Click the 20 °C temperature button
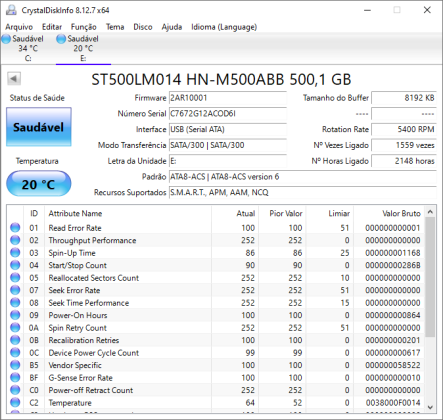Screen dimensions: 443x420 [x=39, y=184]
